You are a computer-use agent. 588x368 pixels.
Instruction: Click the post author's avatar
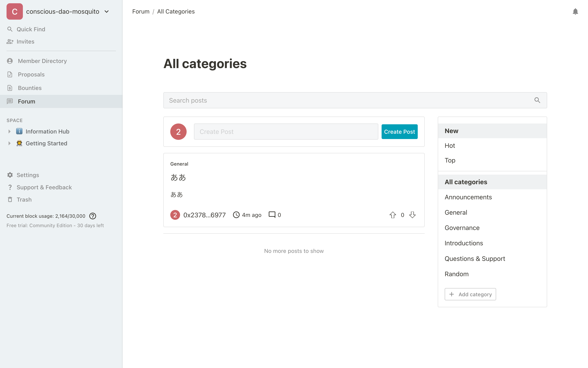click(175, 215)
